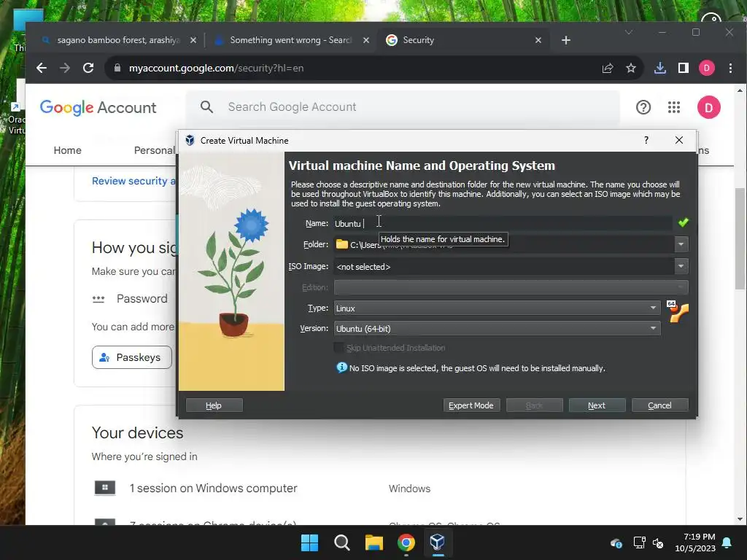
Task: Click site lock icon in address bar
Action: [117, 68]
